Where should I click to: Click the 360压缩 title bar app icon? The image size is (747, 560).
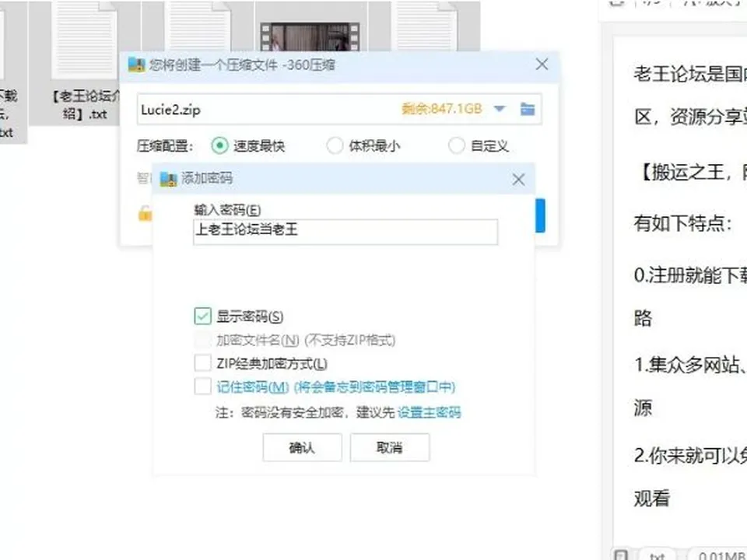click(x=137, y=65)
